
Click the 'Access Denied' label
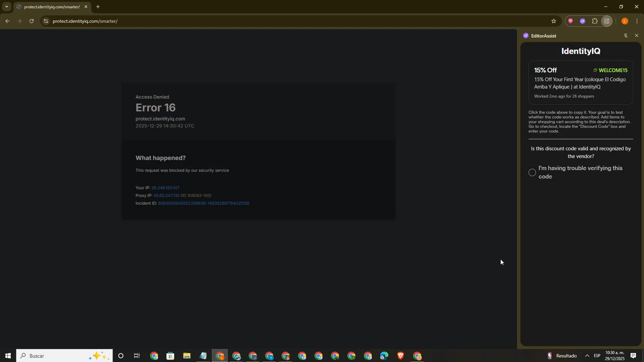152,97
